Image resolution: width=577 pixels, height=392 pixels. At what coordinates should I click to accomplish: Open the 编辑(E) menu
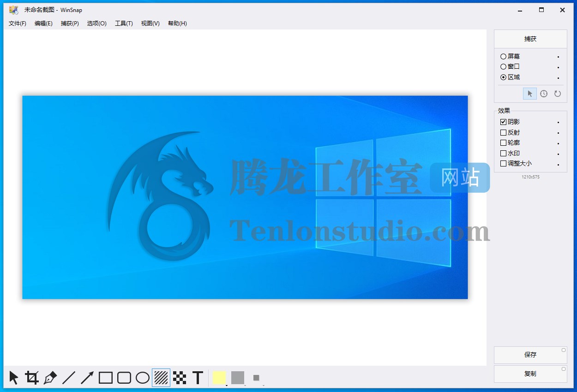pos(43,24)
